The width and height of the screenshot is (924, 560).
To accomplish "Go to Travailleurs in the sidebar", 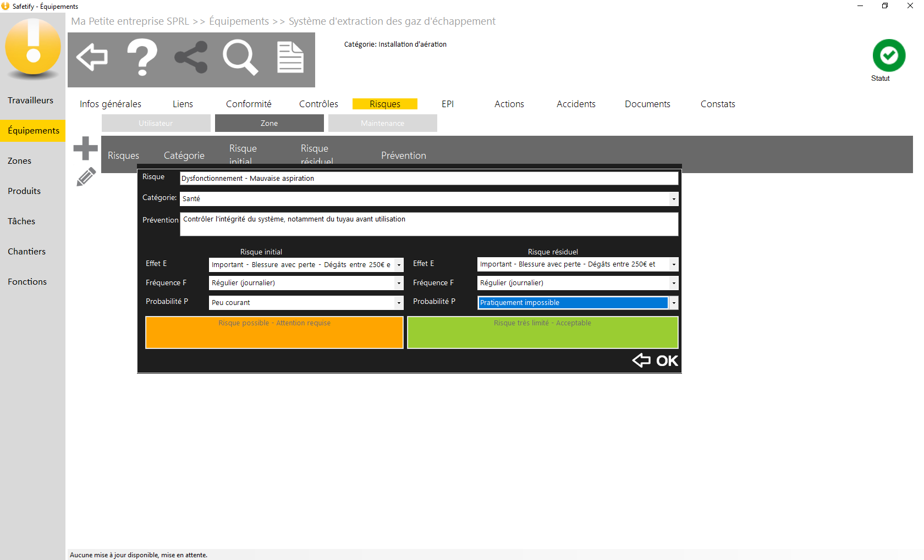I will [31, 101].
